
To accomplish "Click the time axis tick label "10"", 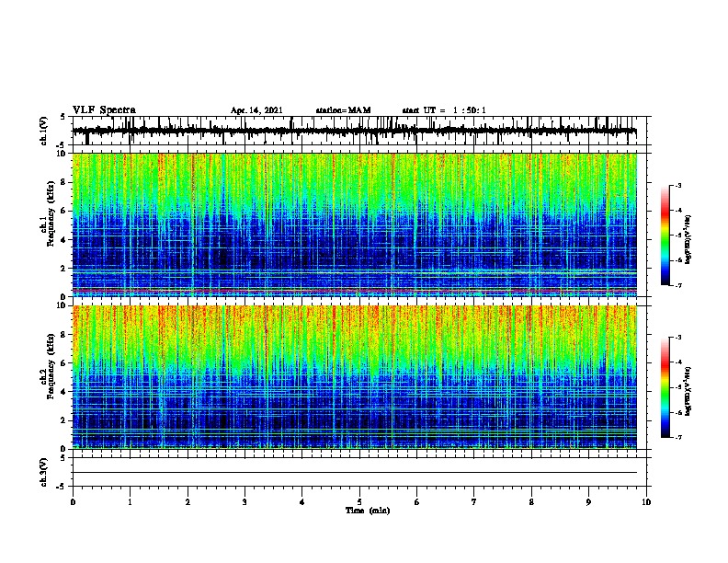I will tap(646, 502).
